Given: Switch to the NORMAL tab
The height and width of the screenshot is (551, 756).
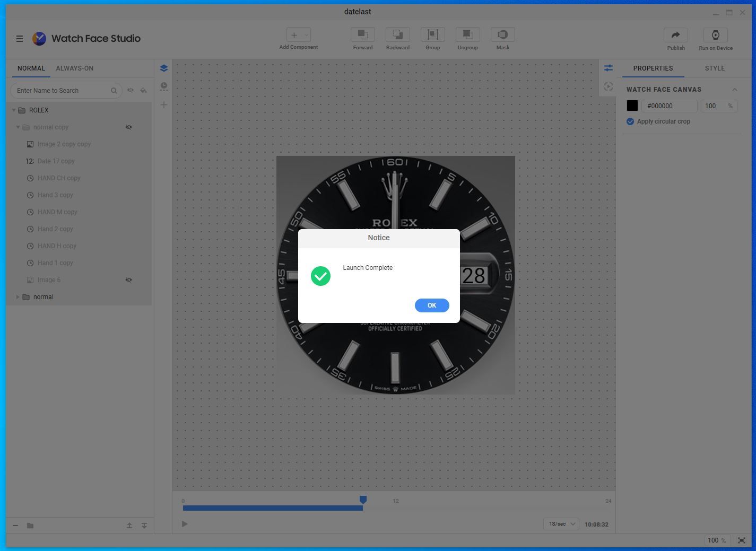Looking at the screenshot, I should (x=31, y=68).
